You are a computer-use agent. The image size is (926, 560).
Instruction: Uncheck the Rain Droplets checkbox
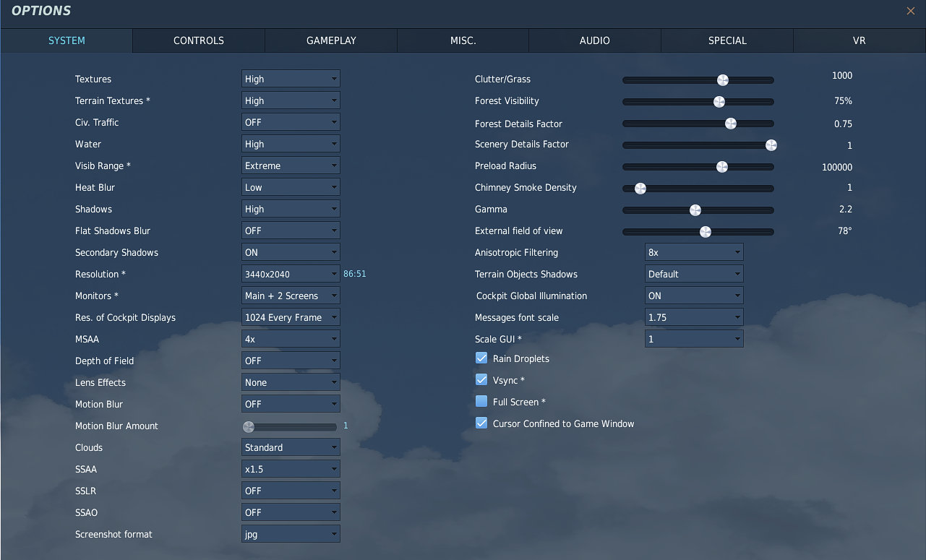(481, 358)
